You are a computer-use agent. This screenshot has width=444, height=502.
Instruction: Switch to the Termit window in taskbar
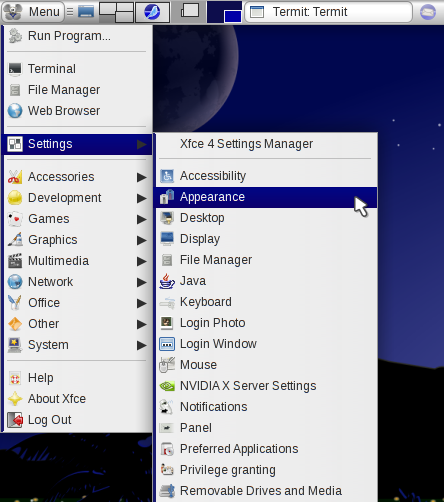click(x=328, y=12)
